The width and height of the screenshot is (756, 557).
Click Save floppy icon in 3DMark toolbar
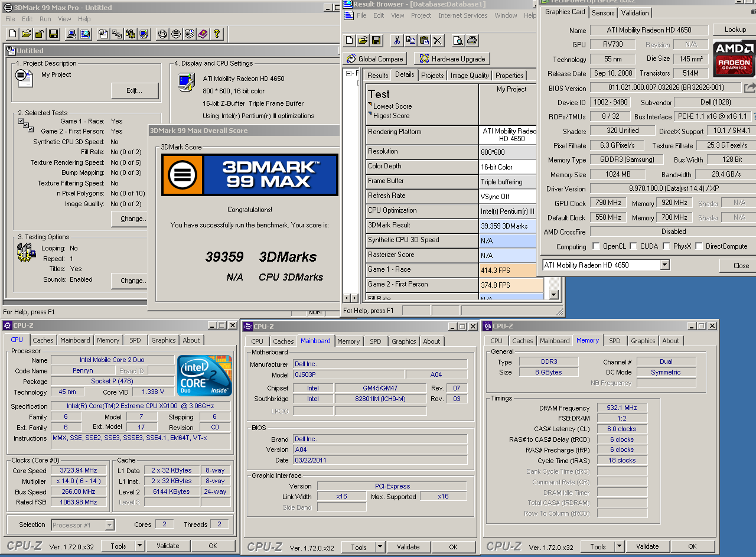(53, 34)
